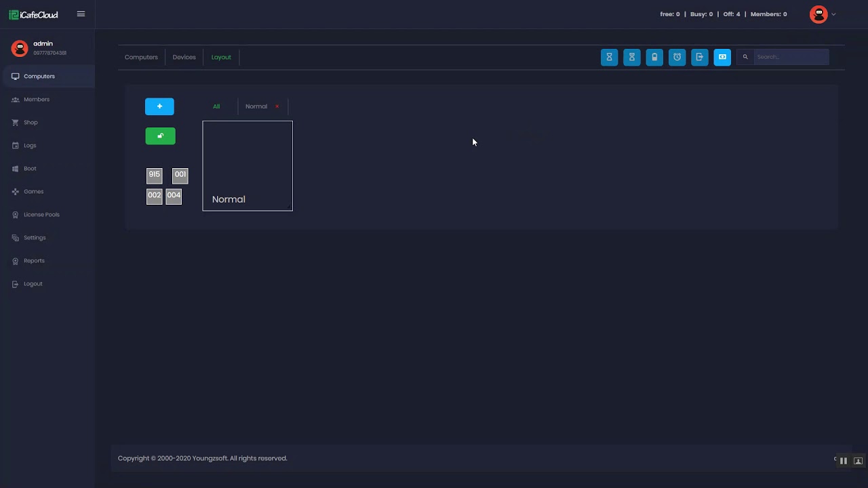
Task: Click the Youngzsoft copyright footer text
Action: pyautogui.click(x=202, y=458)
